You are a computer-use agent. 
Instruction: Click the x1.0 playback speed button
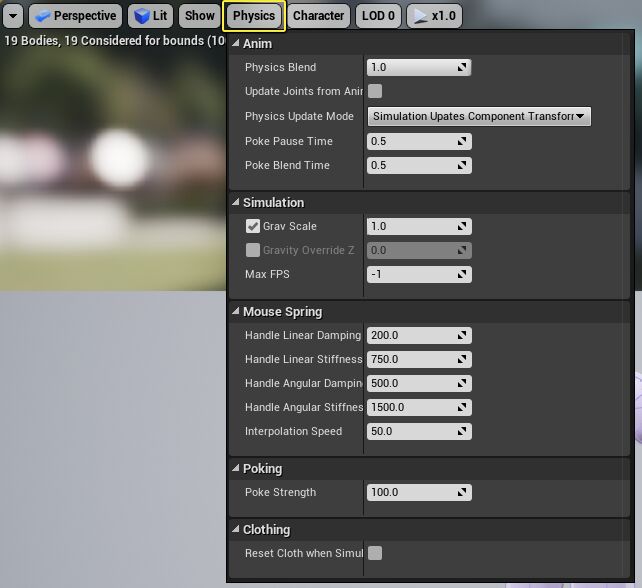click(434, 16)
